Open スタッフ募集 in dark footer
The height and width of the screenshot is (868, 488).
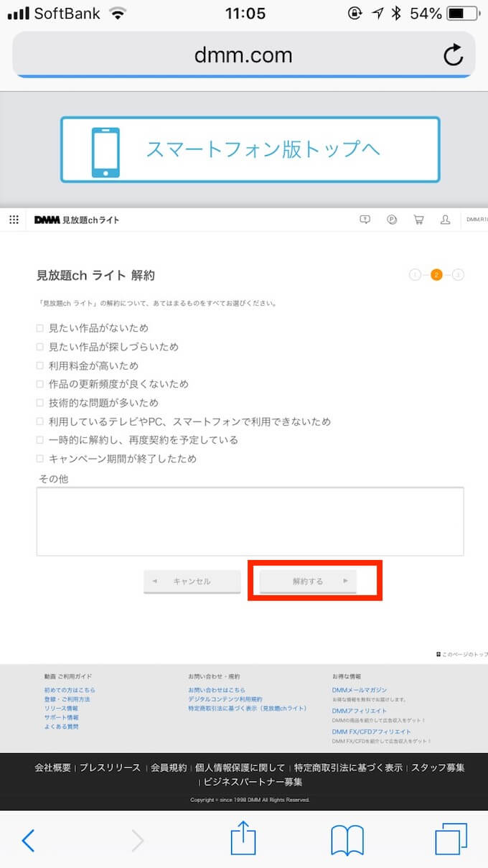coord(438,767)
